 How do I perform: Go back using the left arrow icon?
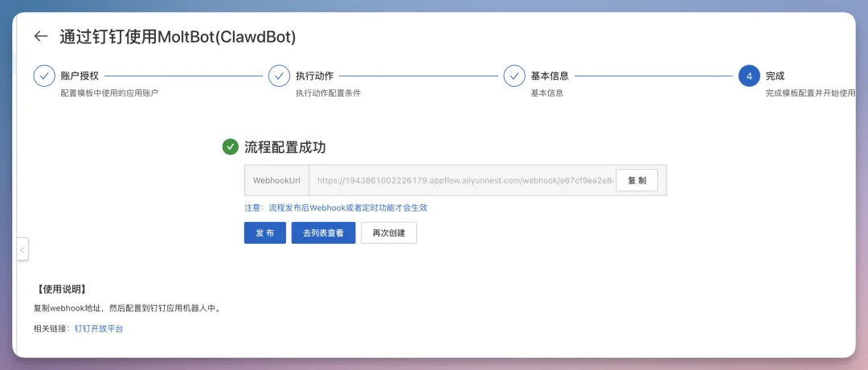40,36
